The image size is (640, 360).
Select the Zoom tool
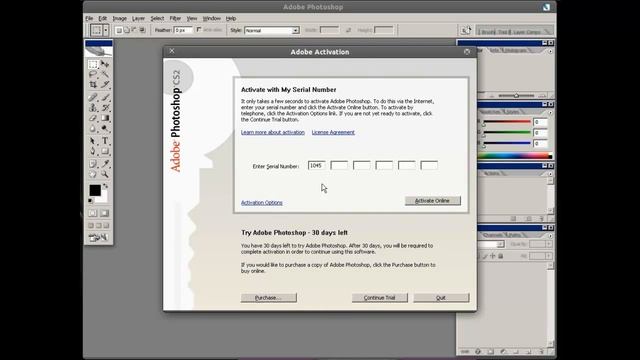pos(105,174)
